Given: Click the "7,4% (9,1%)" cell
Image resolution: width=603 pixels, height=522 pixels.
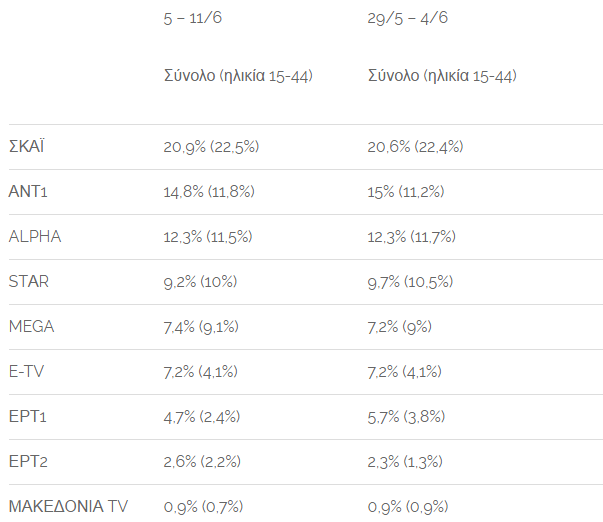Looking at the screenshot, I should [201, 327].
